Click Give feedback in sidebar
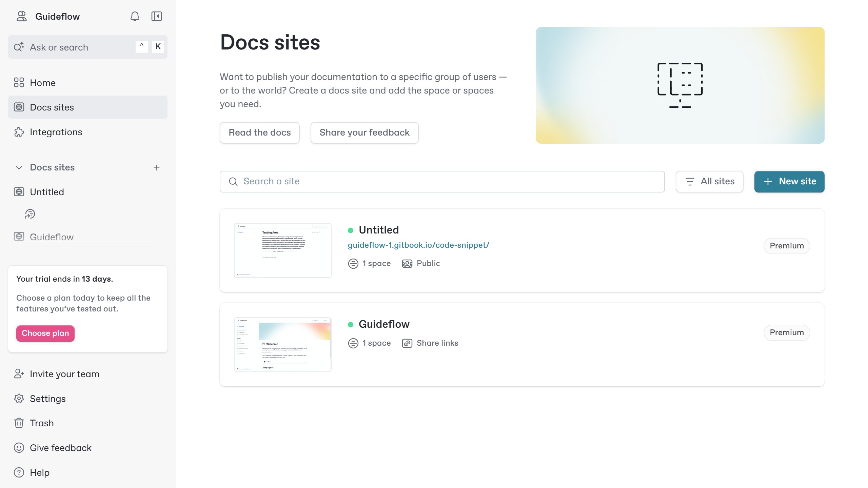The image size is (868, 488). [x=87, y=448]
